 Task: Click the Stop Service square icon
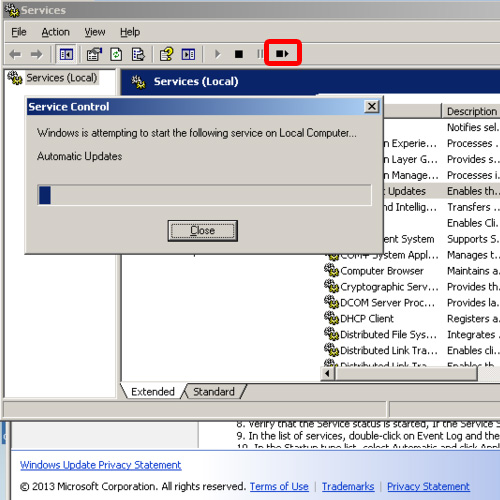[239, 54]
